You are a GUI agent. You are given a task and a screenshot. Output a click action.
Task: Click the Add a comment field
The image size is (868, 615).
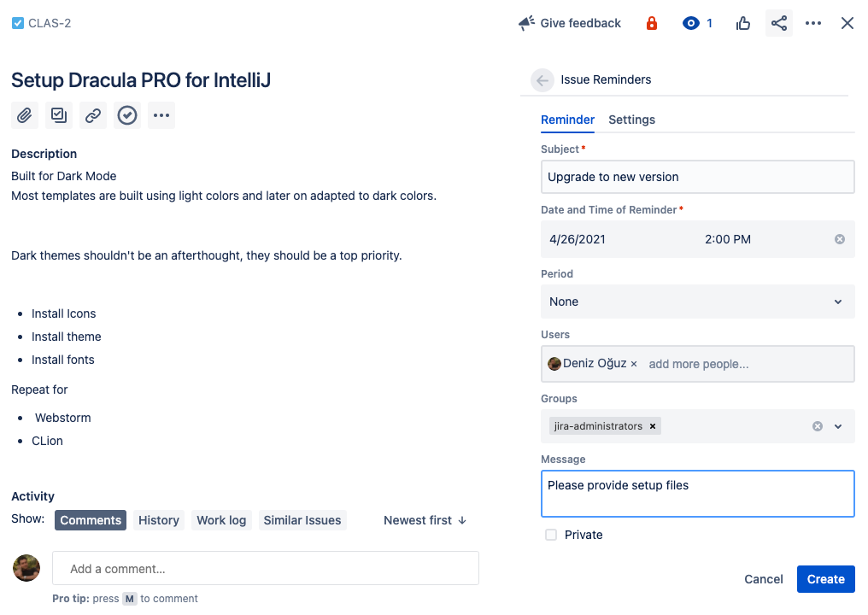pyautogui.click(x=265, y=569)
